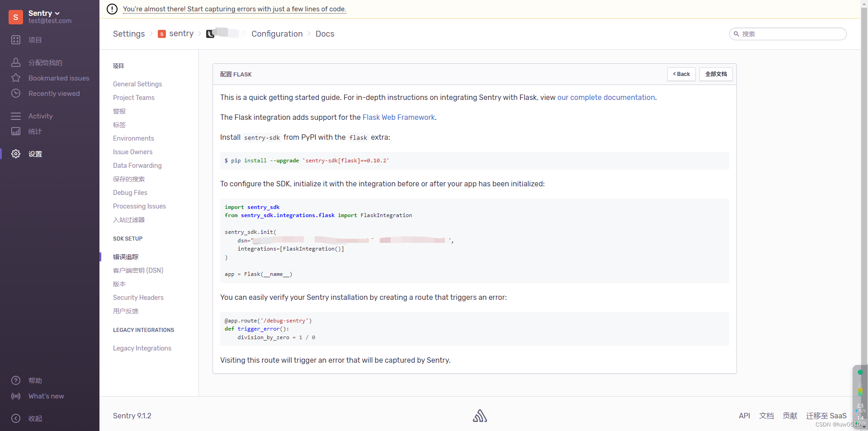Open Data Forwarding menu item
Screen dimensions: 868x431
point(137,166)
